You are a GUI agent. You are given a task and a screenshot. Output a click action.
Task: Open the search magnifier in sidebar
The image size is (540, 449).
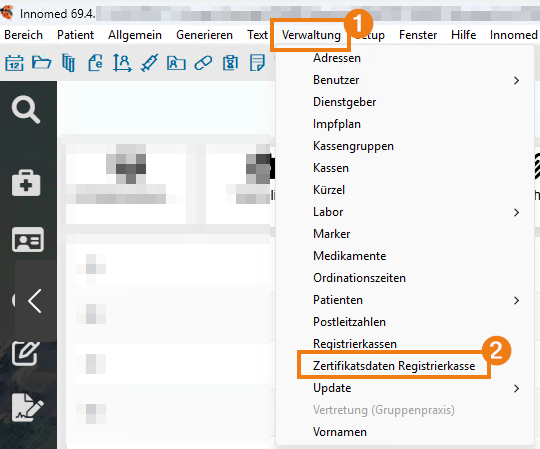pyautogui.click(x=26, y=110)
